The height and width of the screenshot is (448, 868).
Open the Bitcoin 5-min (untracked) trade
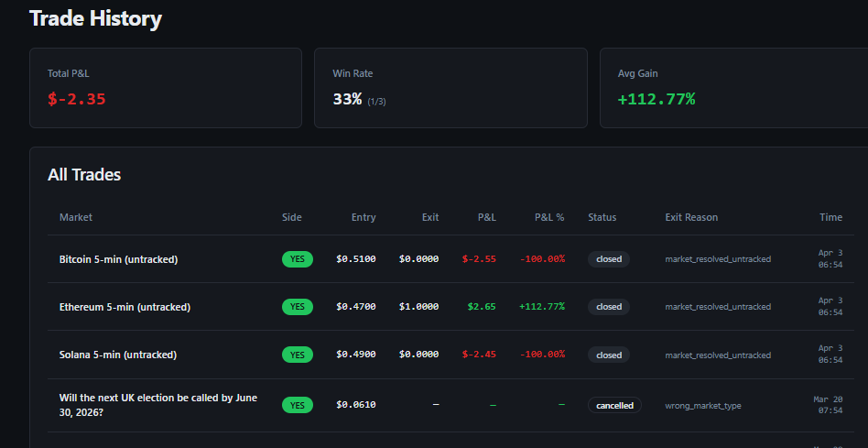118,259
